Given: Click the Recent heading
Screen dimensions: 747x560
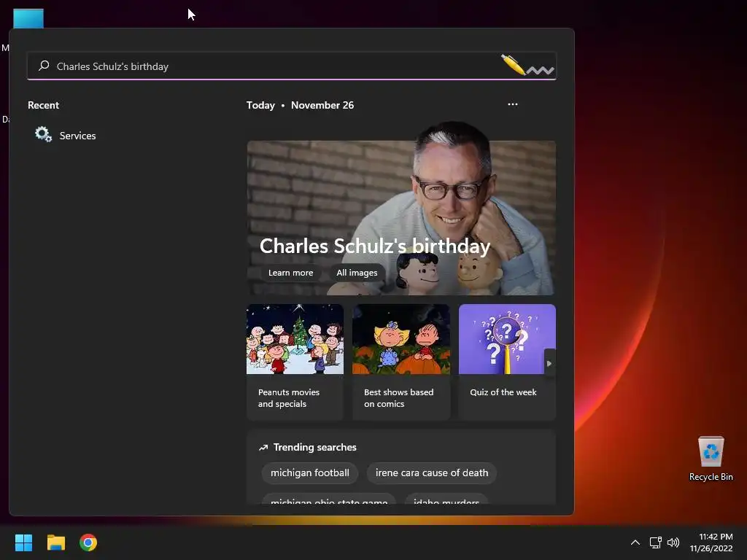Looking at the screenshot, I should click(x=43, y=105).
